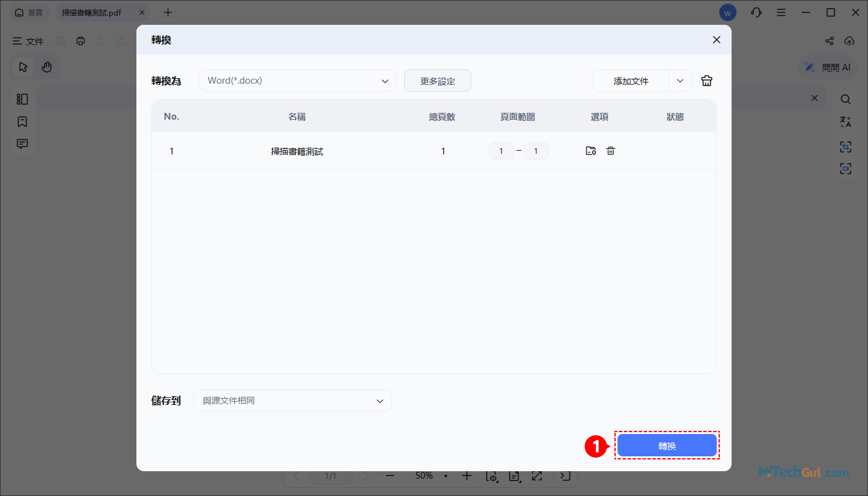This screenshot has height=496, width=868.
Task: Open output folder settings for 掃描書籍測試
Action: pyautogui.click(x=591, y=151)
